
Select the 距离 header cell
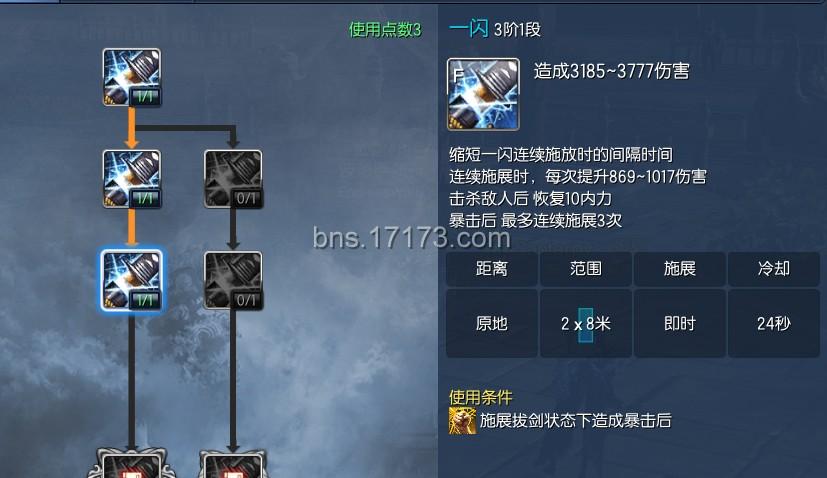coord(492,269)
